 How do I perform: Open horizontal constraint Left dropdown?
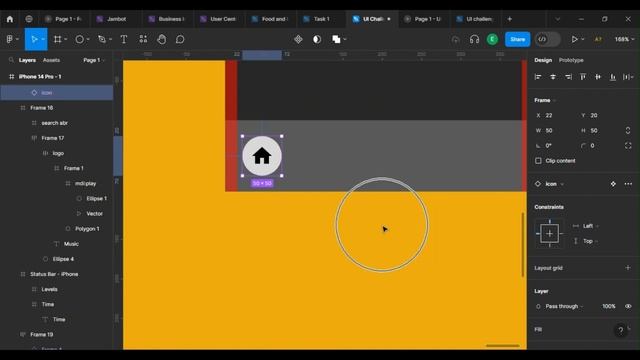click(x=590, y=226)
